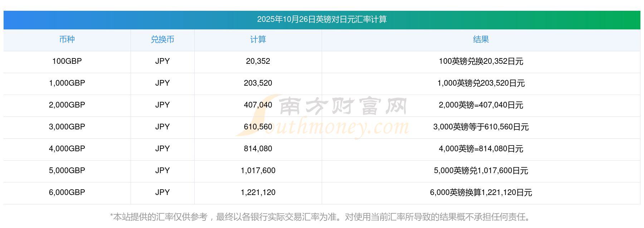Click JPY in the 3,000GBP row
The height and width of the screenshot is (228, 644).
(x=162, y=127)
